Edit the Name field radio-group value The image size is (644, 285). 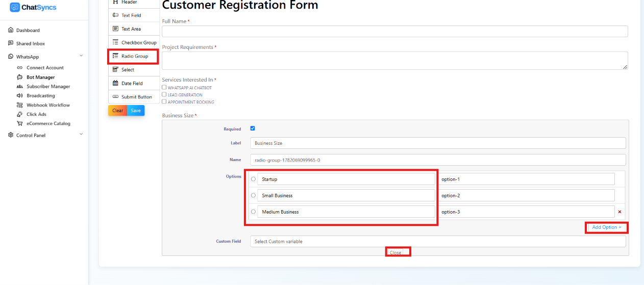pyautogui.click(x=438, y=160)
